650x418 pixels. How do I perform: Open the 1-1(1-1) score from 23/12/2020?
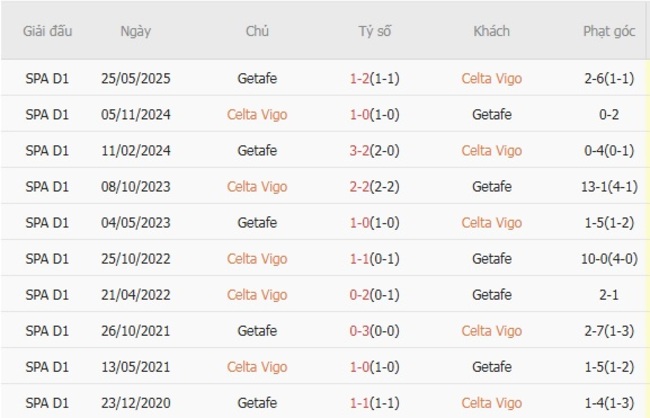[375, 402]
